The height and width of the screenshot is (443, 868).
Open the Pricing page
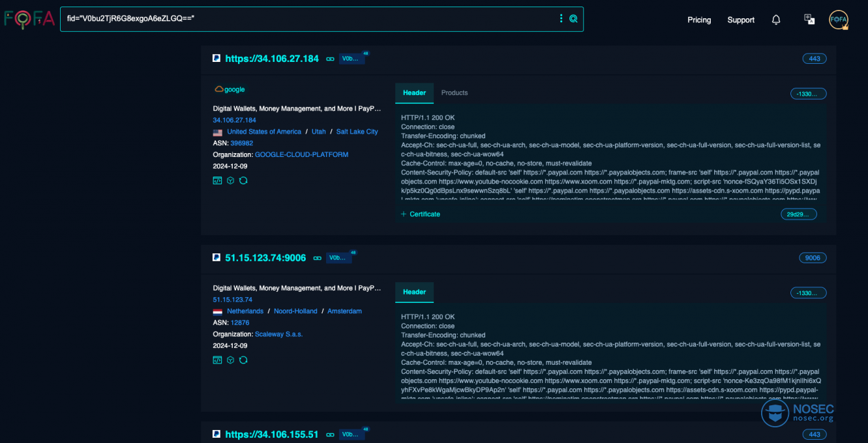coord(699,20)
